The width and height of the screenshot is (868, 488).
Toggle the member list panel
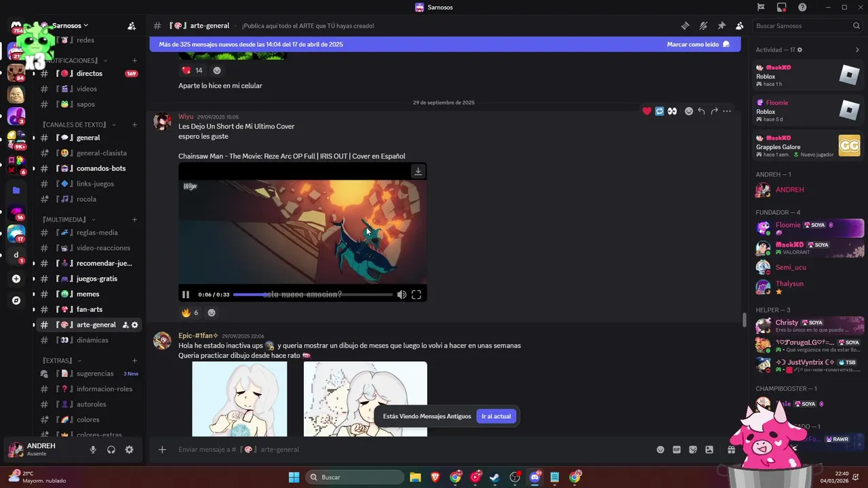(x=739, y=26)
